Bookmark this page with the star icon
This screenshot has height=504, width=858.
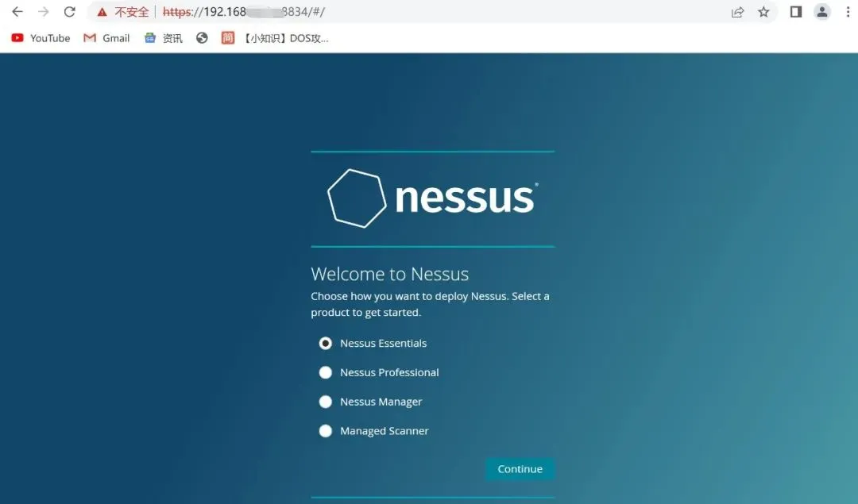coord(764,12)
